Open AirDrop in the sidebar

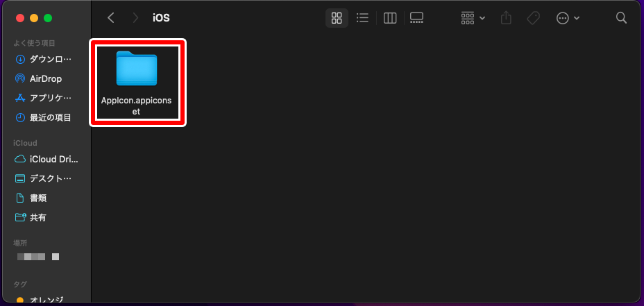pos(45,78)
